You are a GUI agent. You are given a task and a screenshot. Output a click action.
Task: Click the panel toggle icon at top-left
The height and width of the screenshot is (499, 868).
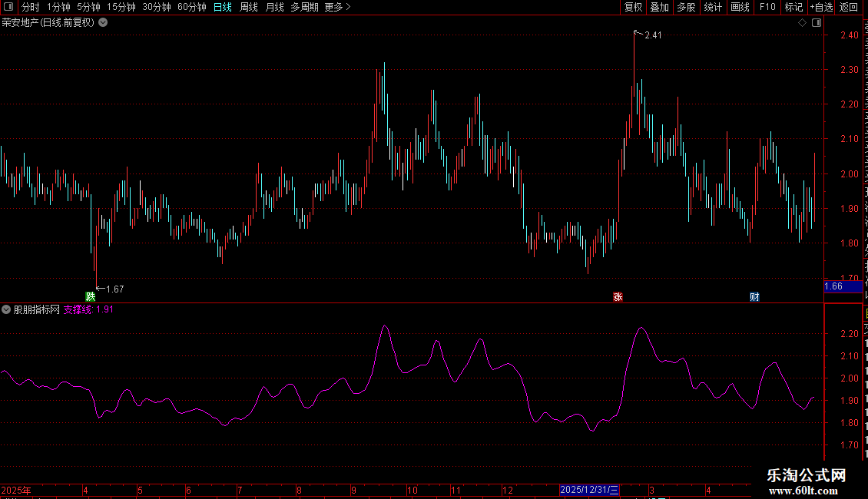pyautogui.click(x=8, y=7)
